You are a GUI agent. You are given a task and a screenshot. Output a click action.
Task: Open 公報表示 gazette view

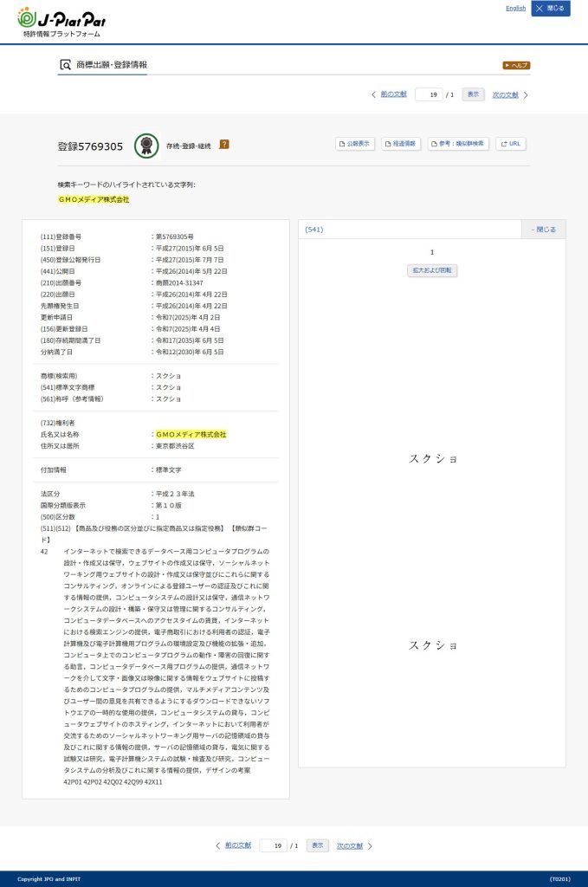pyautogui.click(x=355, y=144)
